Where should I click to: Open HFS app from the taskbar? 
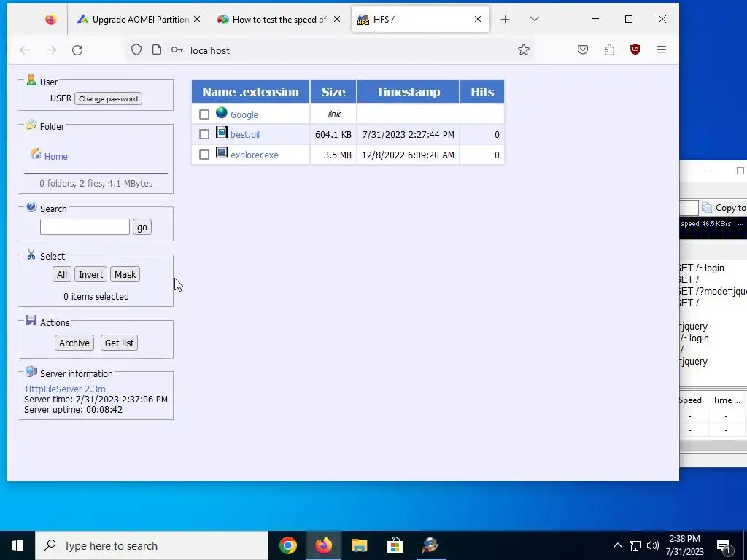(430, 545)
